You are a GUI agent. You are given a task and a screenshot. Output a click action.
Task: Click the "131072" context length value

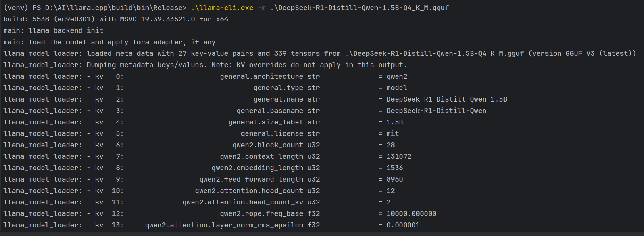399,156
